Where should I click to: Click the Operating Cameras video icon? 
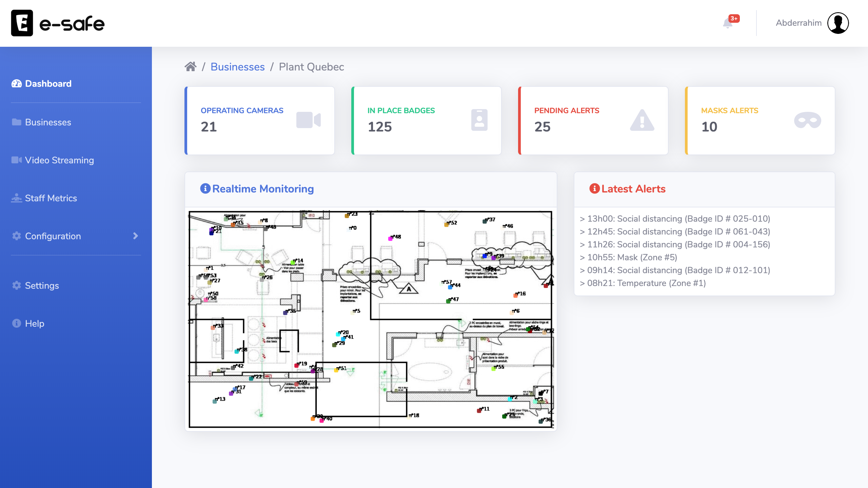point(308,120)
